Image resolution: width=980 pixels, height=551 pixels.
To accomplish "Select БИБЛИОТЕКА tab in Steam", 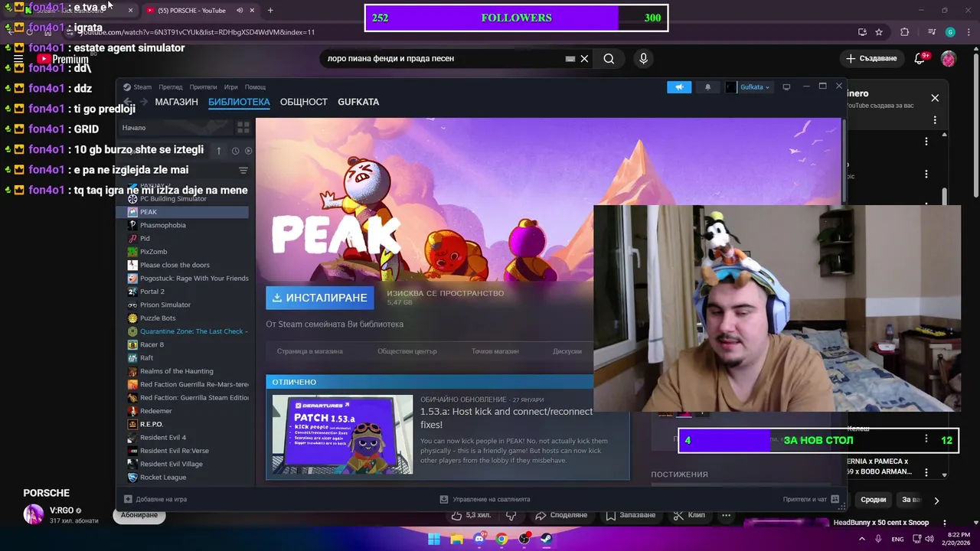I will tap(239, 102).
